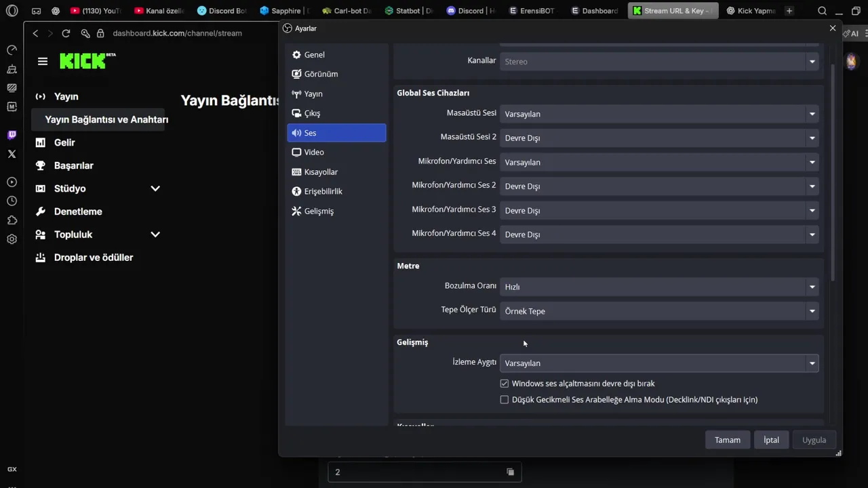The width and height of the screenshot is (868, 488).
Task: Switch to Carl-bot browser tab
Action: pyautogui.click(x=347, y=11)
